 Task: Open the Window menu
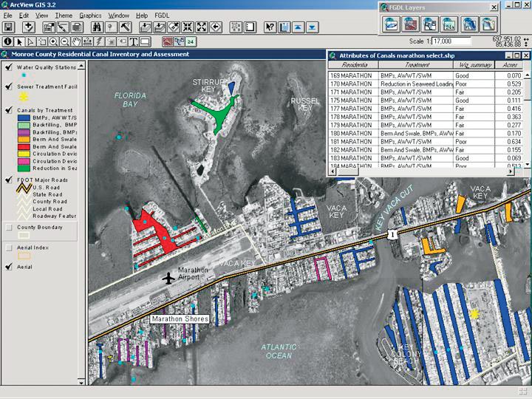118,16
